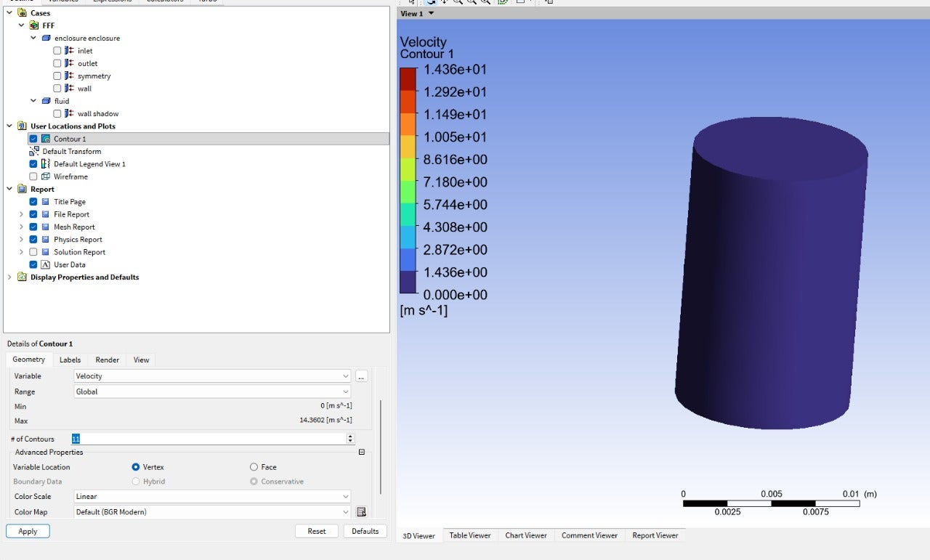The width and height of the screenshot is (930, 560).
Task: Open variable selector ellipsis button
Action: point(361,376)
